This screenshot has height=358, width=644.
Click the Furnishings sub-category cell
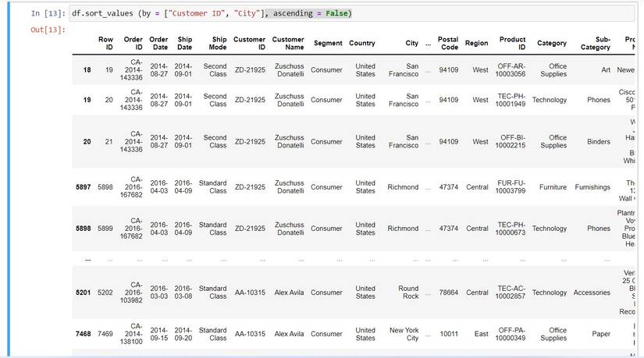pyautogui.click(x=592, y=187)
